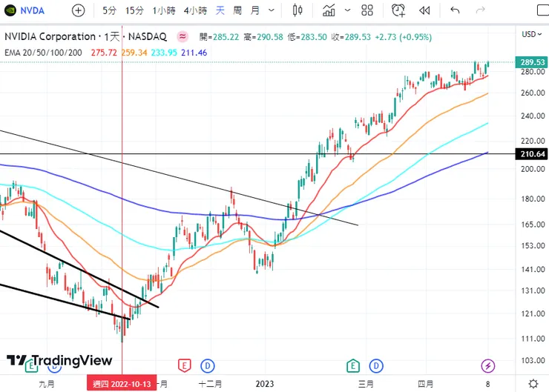Click the pink approximate-equal status badge
This screenshot has width=549, height=392.
coord(183,36)
